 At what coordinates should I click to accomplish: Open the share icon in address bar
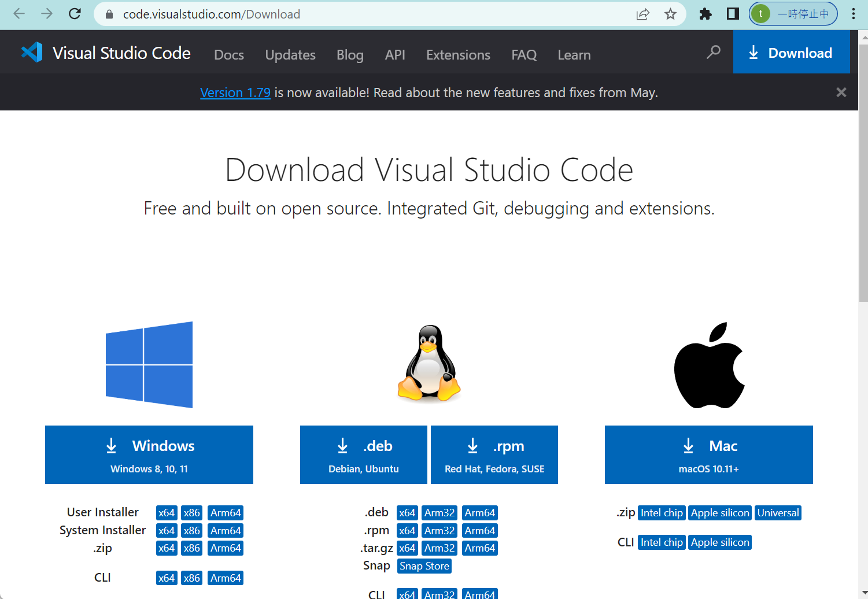tap(643, 14)
